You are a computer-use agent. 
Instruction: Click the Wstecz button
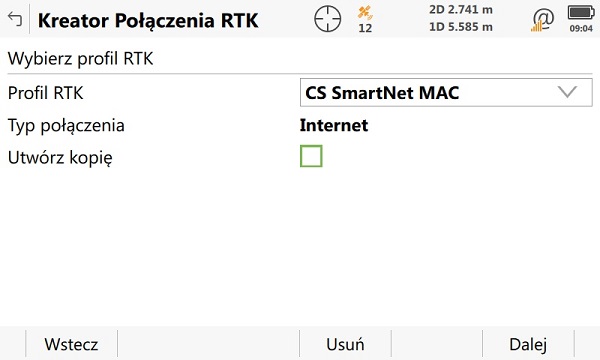click(x=72, y=344)
